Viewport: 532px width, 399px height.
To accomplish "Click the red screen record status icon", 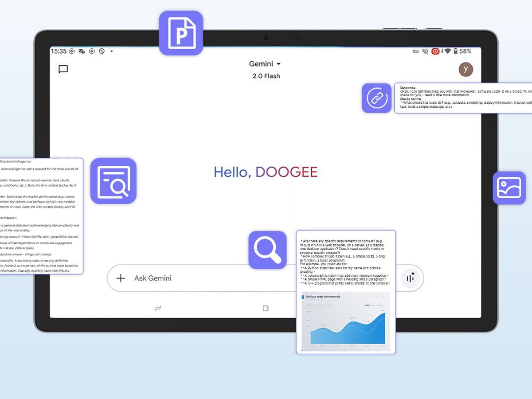I will point(435,51).
